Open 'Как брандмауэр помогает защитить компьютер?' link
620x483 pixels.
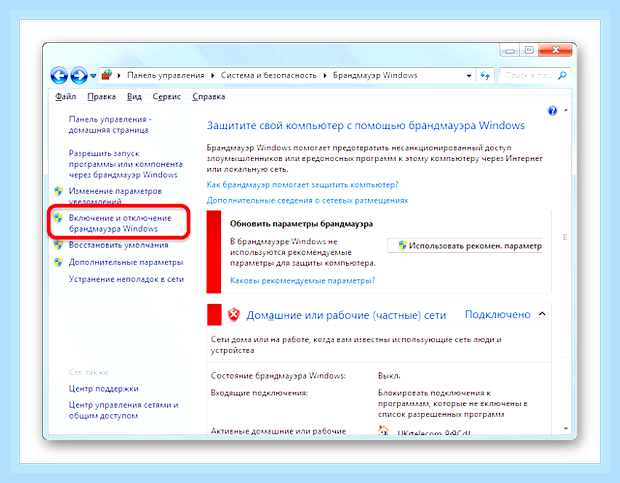point(302,185)
